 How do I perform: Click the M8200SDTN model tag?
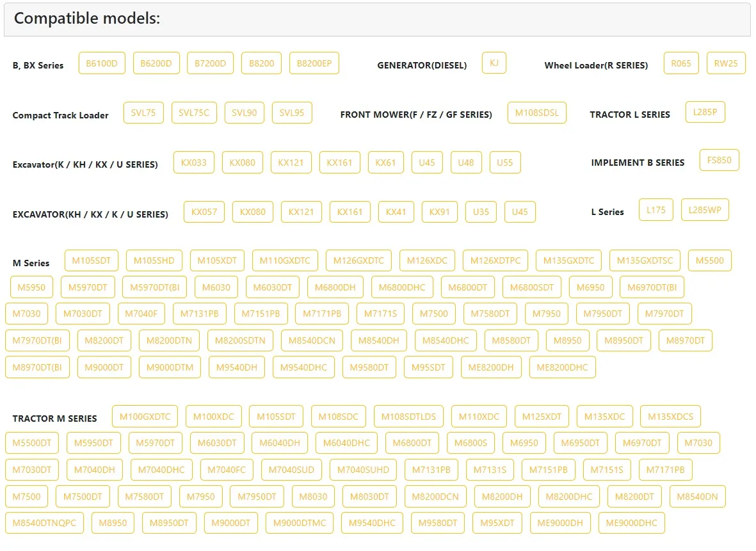[x=240, y=340]
